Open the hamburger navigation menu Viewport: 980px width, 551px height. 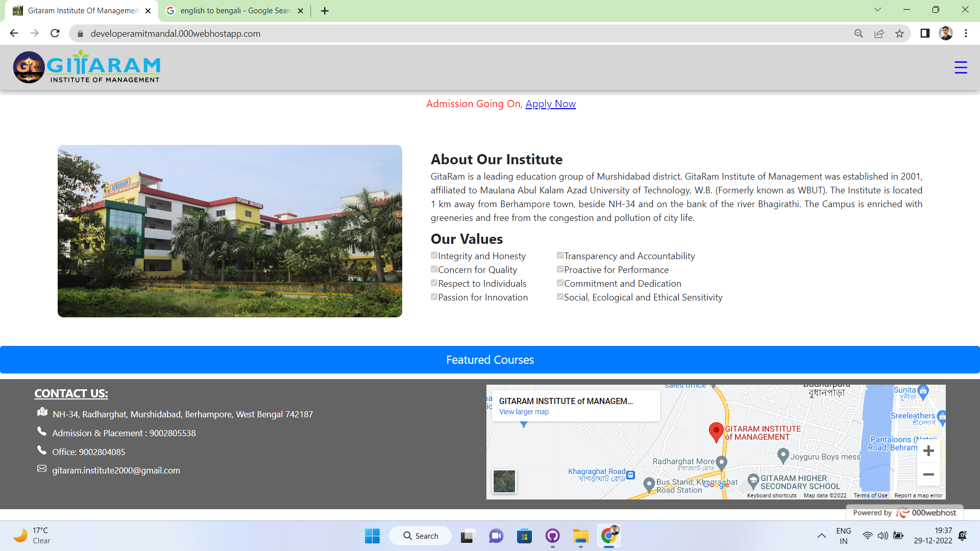pyautogui.click(x=961, y=67)
